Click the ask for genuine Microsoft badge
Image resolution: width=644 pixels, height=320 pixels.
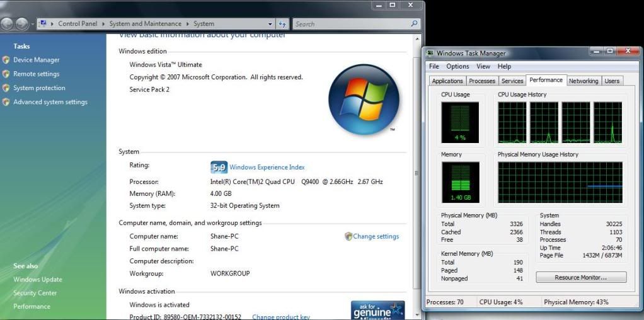(x=378, y=311)
